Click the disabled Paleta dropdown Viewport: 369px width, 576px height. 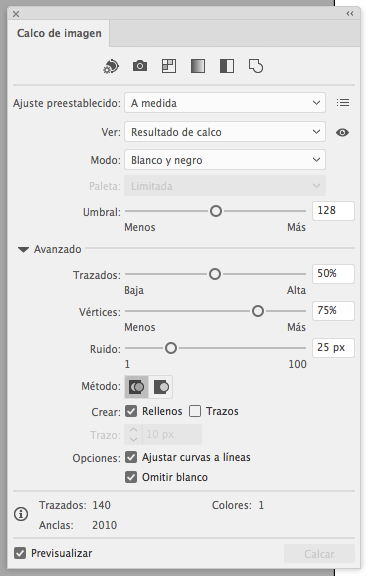pos(225,186)
